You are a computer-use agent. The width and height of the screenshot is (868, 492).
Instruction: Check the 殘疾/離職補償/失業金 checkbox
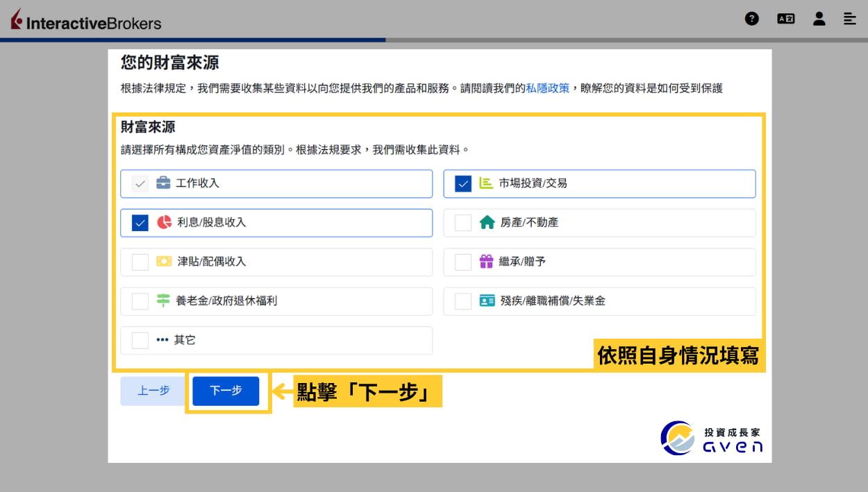(463, 301)
